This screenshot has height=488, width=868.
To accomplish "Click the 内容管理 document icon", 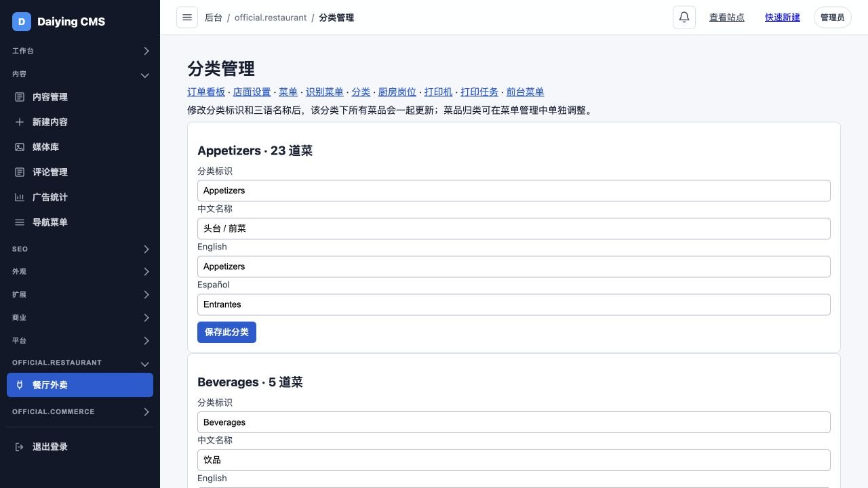I will click(20, 97).
